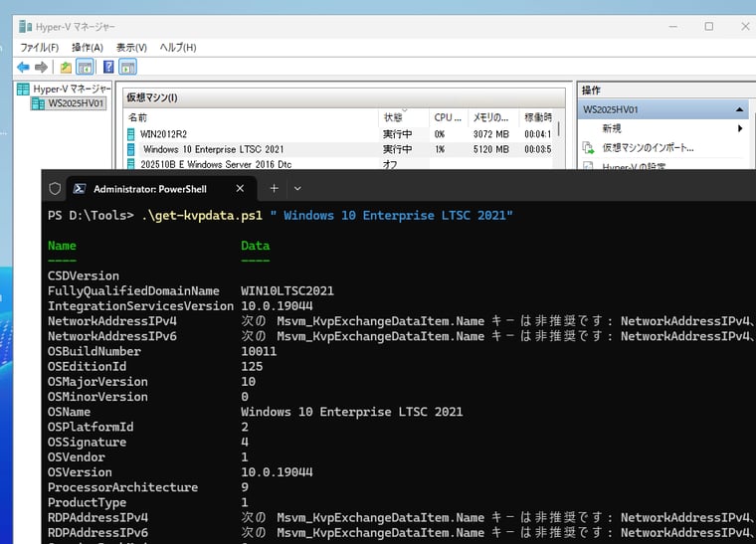Image resolution: width=756 pixels, height=544 pixels.
Task: Click the virtual machine list vertical scrollbar
Action: click(559, 129)
